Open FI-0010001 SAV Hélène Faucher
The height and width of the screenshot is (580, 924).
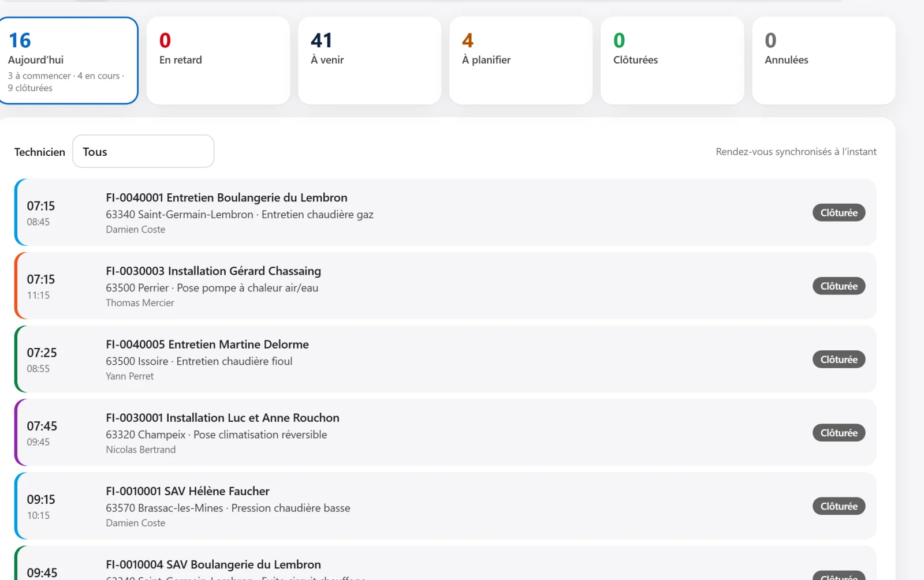coord(445,506)
